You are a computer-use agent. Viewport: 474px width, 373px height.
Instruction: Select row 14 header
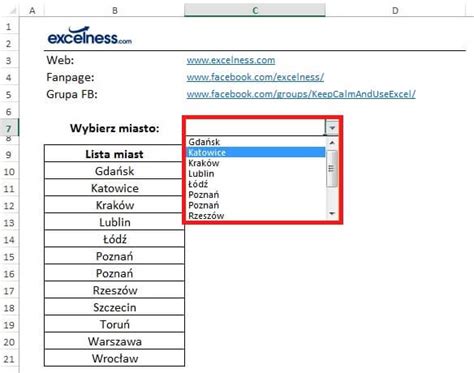tap(9, 239)
